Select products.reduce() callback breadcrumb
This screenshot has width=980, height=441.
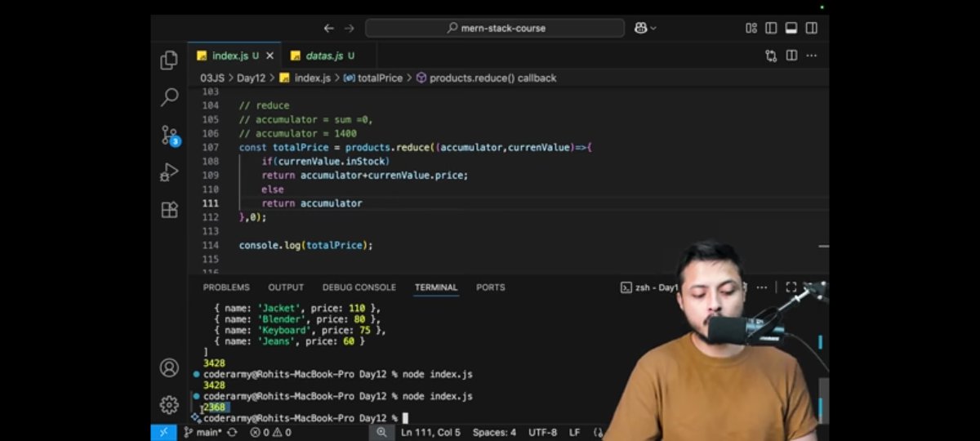pos(486,78)
